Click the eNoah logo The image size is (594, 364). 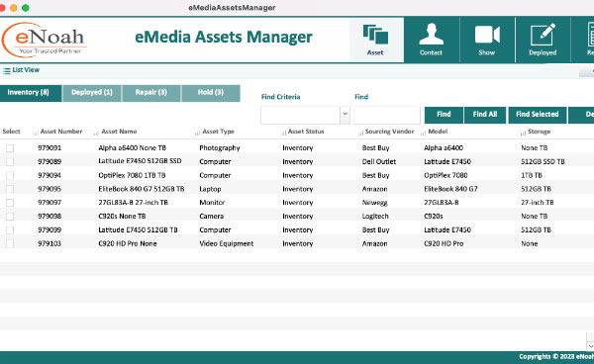tap(45, 40)
